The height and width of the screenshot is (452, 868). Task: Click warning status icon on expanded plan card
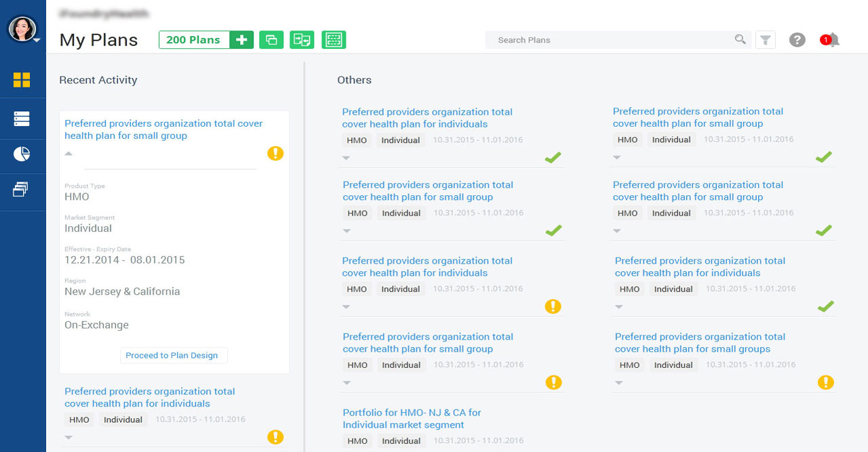click(x=275, y=154)
